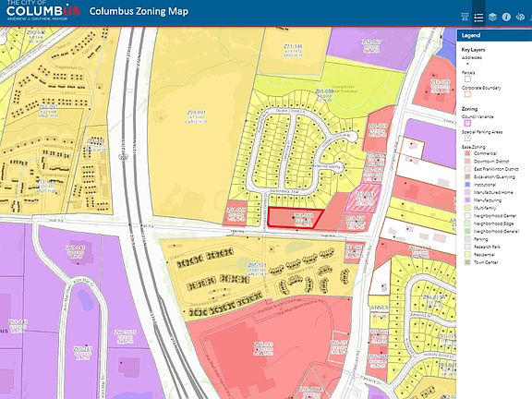Image resolution: width=532 pixels, height=399 pixels.
Task: Select the Legend panel header
Action: pyautogui.click(x=494, y=35)
